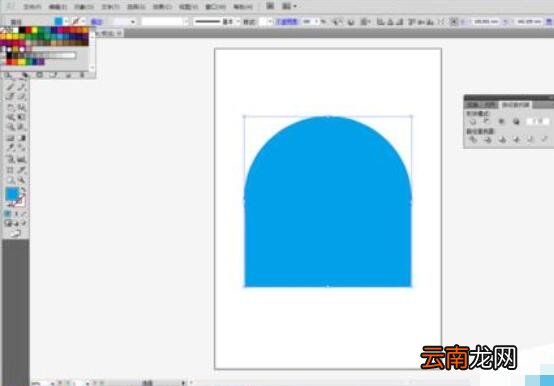Click the Exclude shape mode icon
This screenshot has height=386, width=554.
516,121
